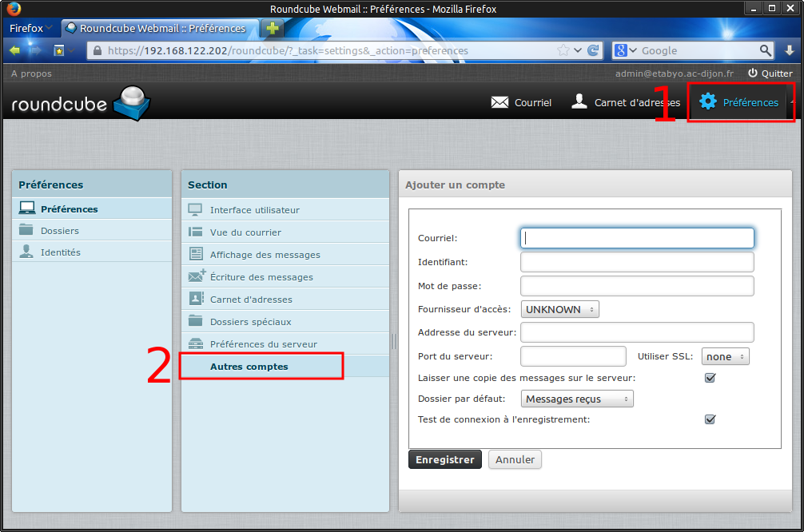Toggle connection test on save checkbox

(x=710, y=419)
